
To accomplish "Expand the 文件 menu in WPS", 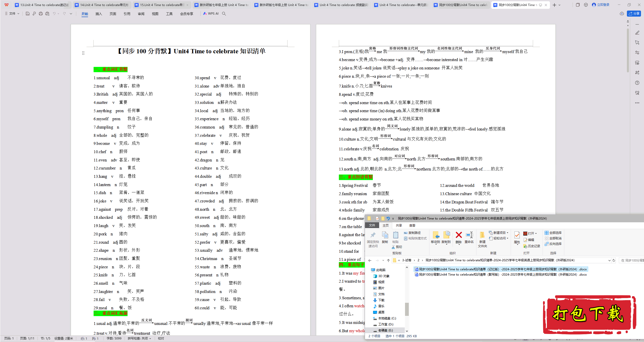I will (12, 14).
